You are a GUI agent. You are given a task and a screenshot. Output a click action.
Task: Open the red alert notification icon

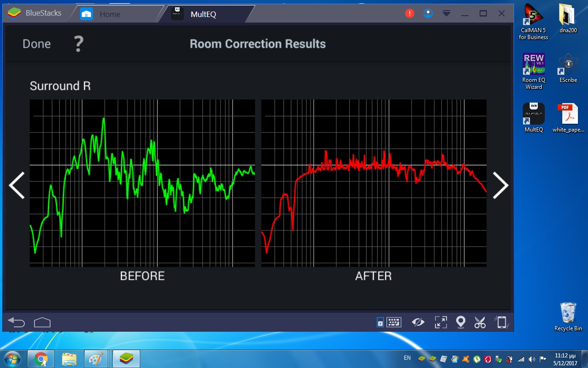click(410, 14)
